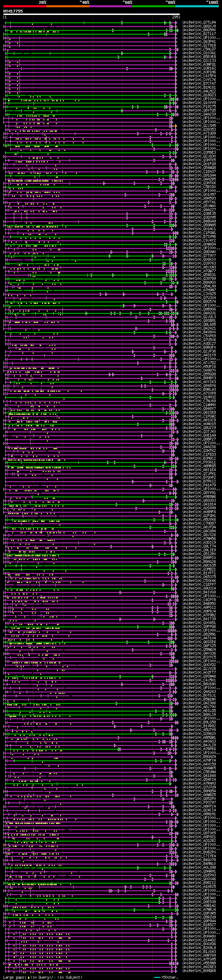Image resolution: width=222 pixels, height=980 pixels.
Task: Select the UniRef100_B5E0E8 entry
Action: click(x=199, y=57)
